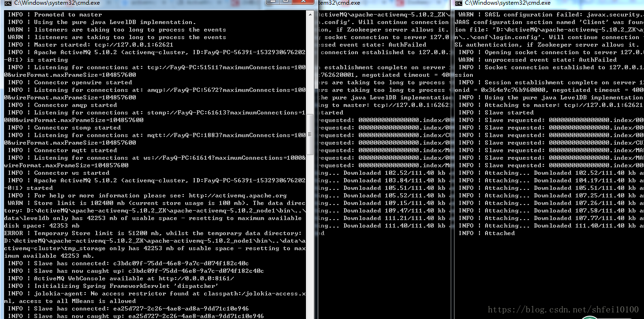Click 'Slave started' line in right window
Image resolution: width=644 pixels, height=319 pixels.
[496, 113]
